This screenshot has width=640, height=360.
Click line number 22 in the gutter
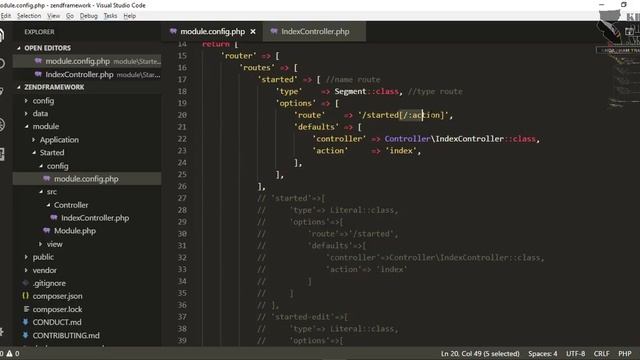click(182, 139)
